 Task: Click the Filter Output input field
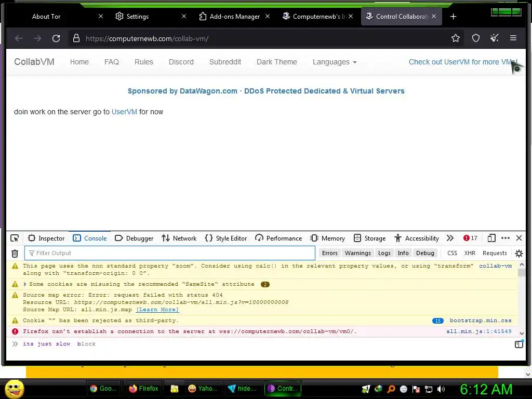coord(170,253)
